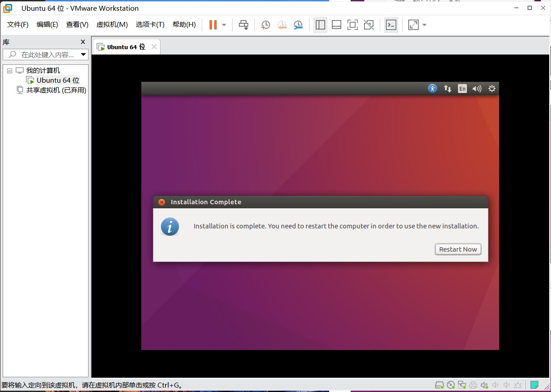Select the Ubuntu 64 位 tab
551x392 pixels.
click(x=126, y=47)
